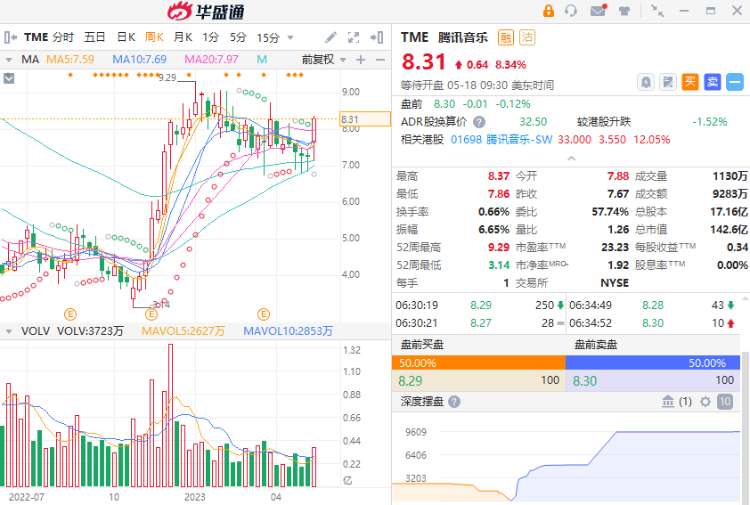Click the tick list scrollbar up arrow
The image size is (750, 505).
[x=745, y=298]
